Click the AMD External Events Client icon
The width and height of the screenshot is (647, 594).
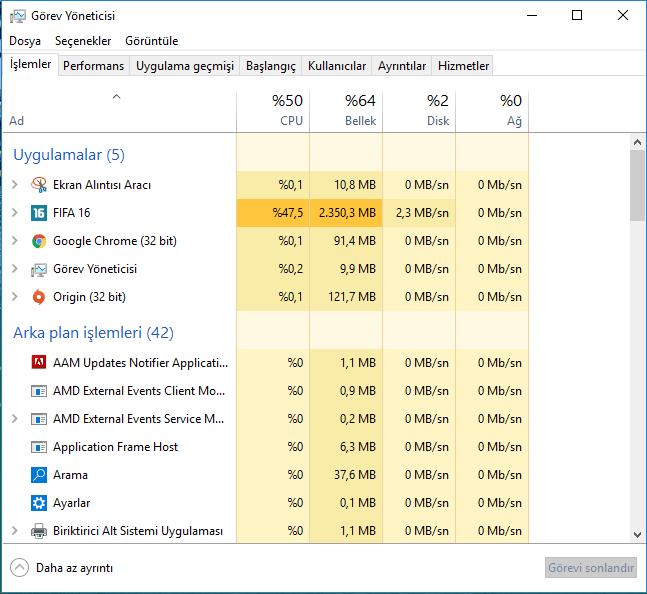click(x=39, y=391)
